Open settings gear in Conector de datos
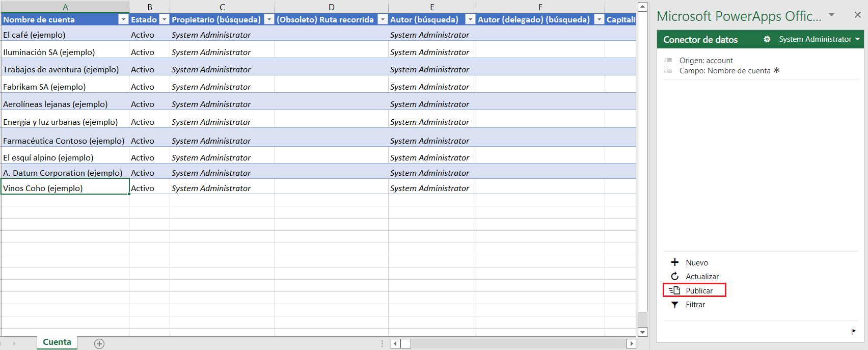The image size is (868, 350). tap(767, 39)
